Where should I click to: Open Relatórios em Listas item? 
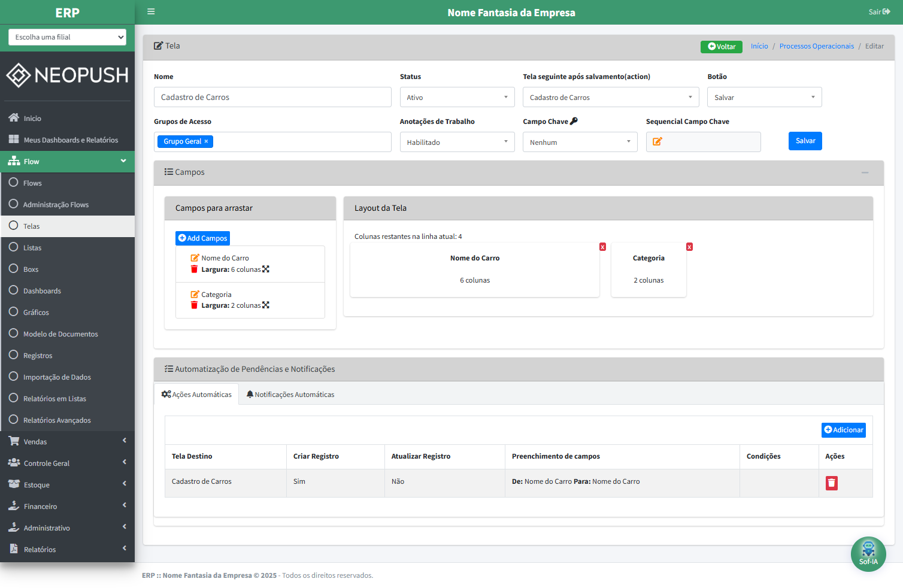point(67,399)
